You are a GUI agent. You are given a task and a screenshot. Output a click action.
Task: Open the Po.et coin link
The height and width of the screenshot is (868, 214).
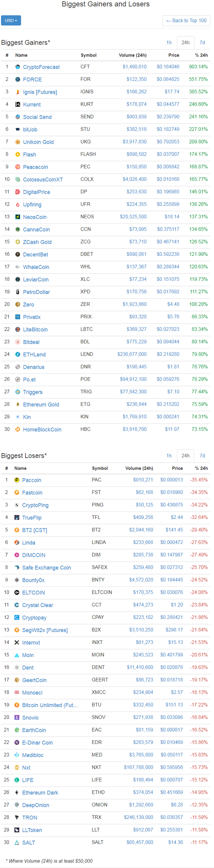[29, 379]
